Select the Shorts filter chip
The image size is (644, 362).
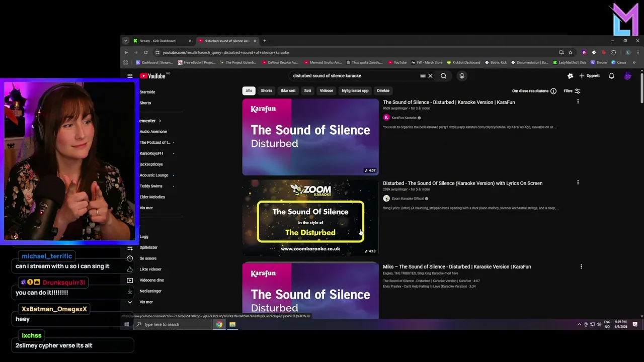coord(266,90)
